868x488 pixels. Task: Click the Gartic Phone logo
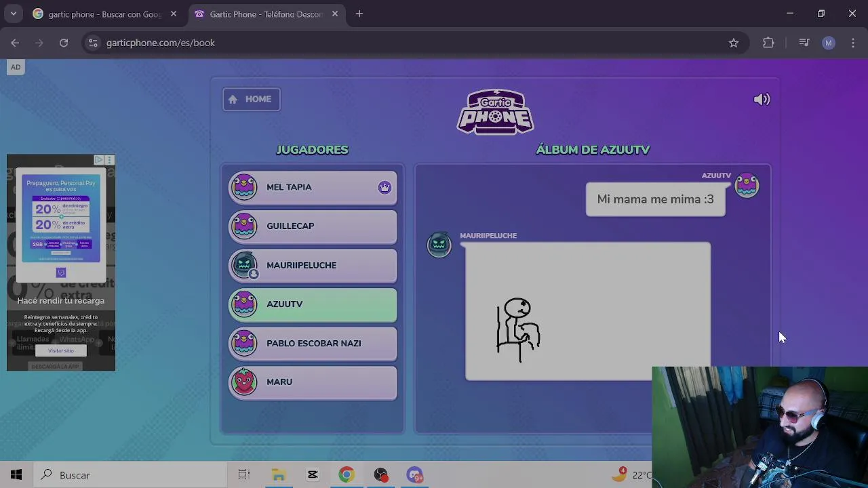[495, 111]
